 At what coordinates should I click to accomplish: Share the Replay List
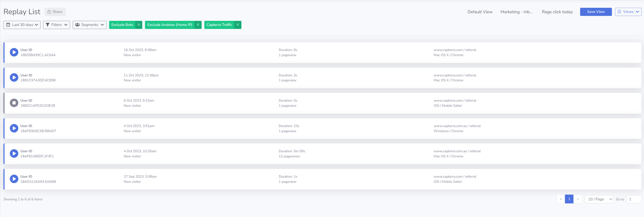pyautogui.click(x=55, y=12)
